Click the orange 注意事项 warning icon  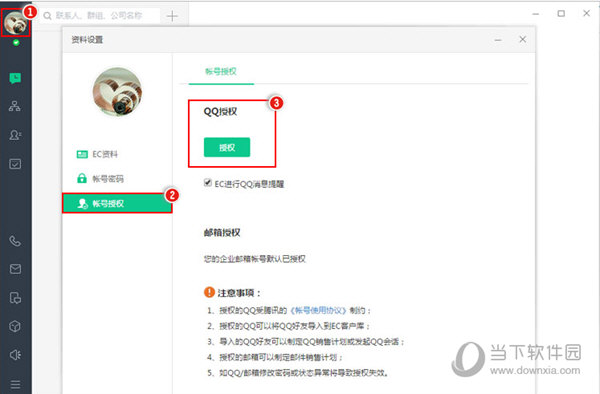tap(209, 292)
